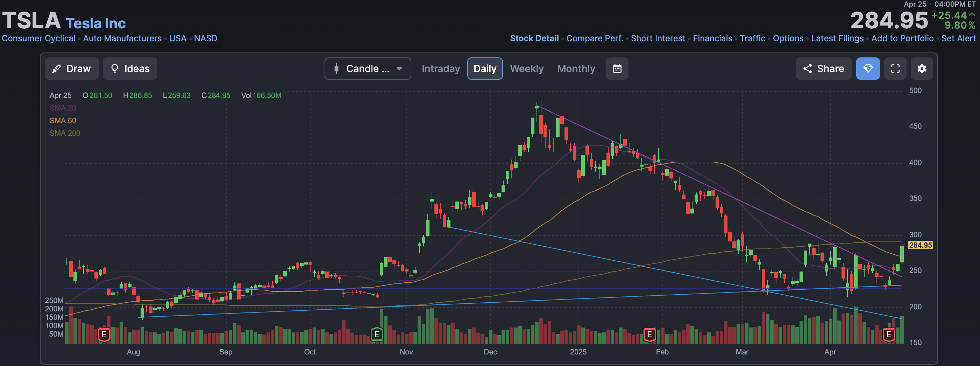Open the Consumer Cyclical sector link
Viewport: 980px width, 366px height.
click(38, 38)
